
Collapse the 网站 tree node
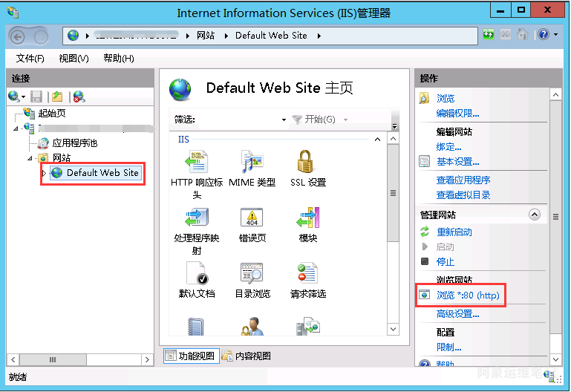tap(30, 158)
